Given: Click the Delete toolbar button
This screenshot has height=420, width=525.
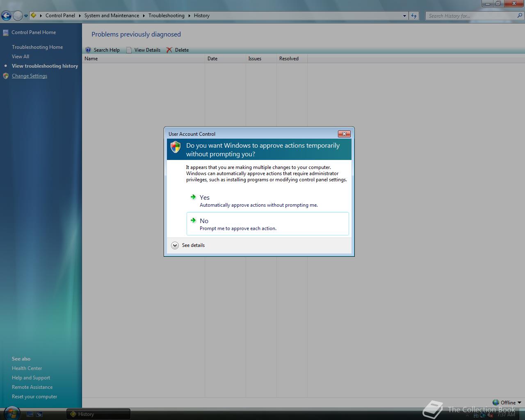Looking at the screenshot, I should [x=178, y=50].
